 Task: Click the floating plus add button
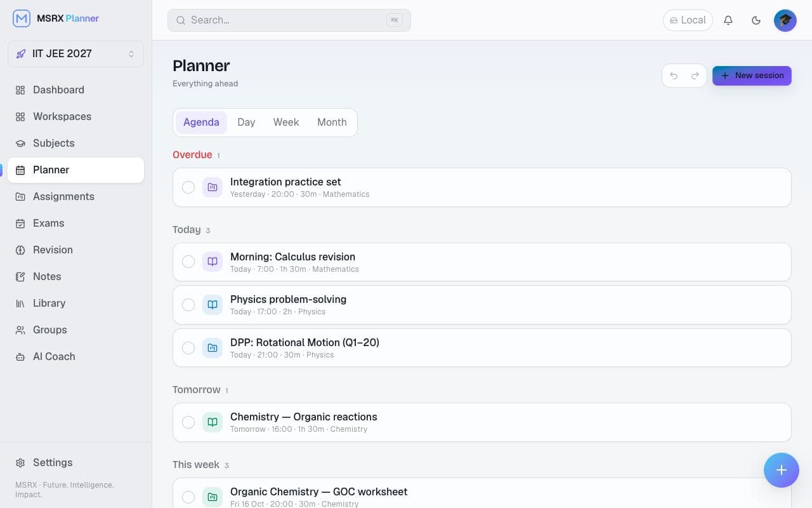[x=782, y=470]
